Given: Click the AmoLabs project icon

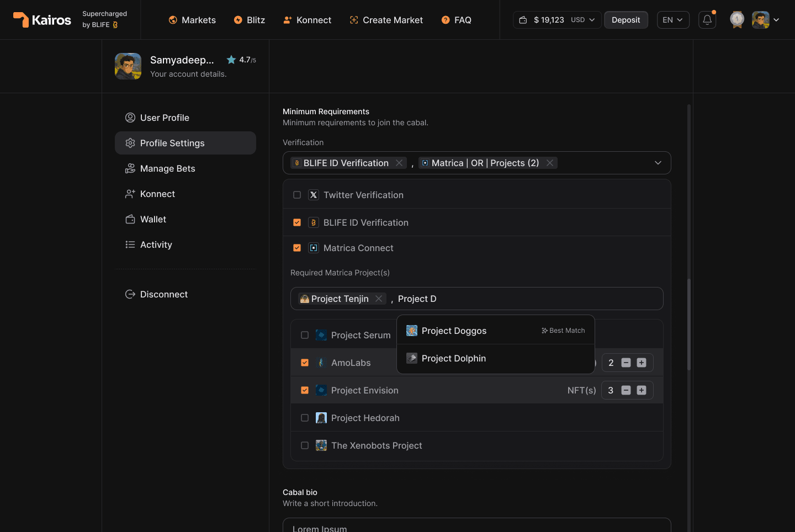Looking at the screenshot, I should click(x=321, y=363).
